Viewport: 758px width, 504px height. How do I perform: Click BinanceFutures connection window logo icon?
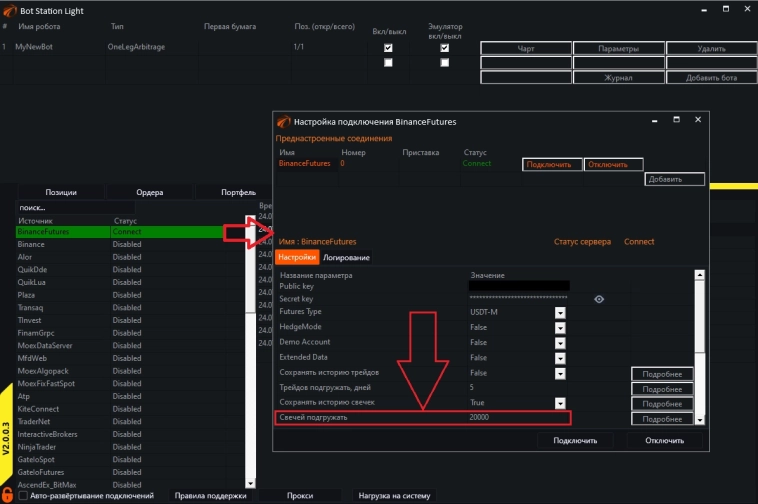283,122
